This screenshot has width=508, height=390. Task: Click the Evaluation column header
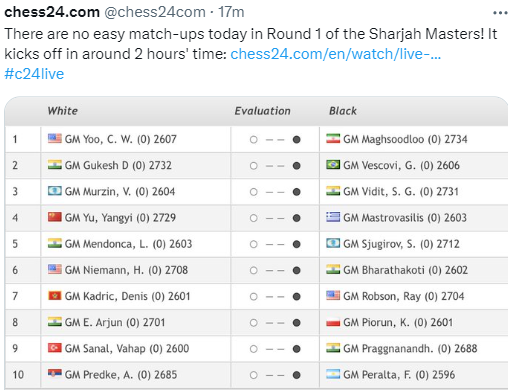[263, 111]
